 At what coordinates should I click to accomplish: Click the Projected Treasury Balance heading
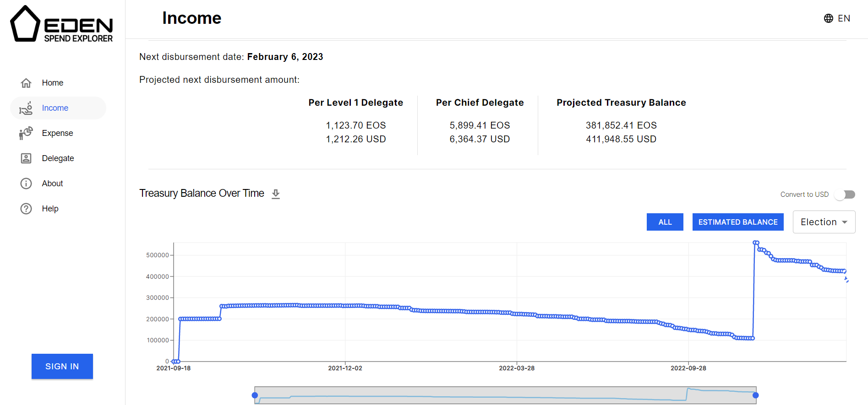(621, 103)
